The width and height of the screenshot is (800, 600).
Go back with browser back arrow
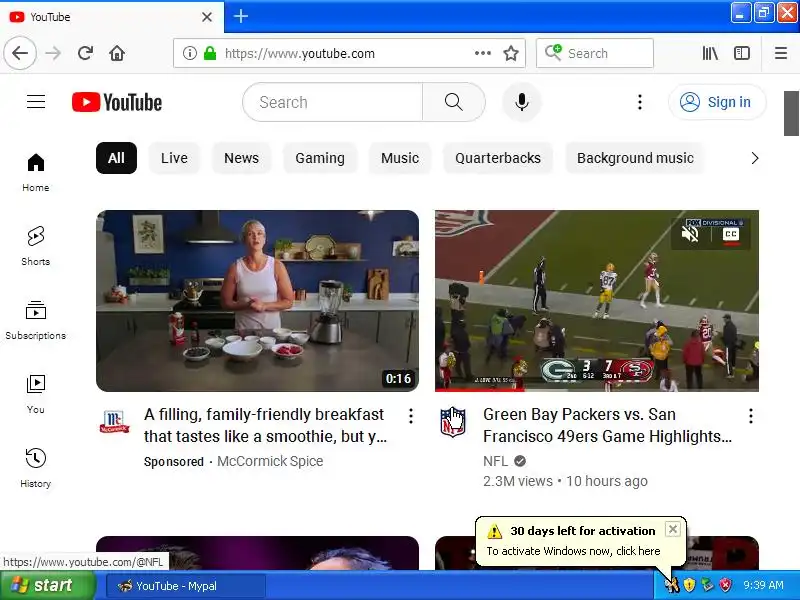(x=20, y=53)
